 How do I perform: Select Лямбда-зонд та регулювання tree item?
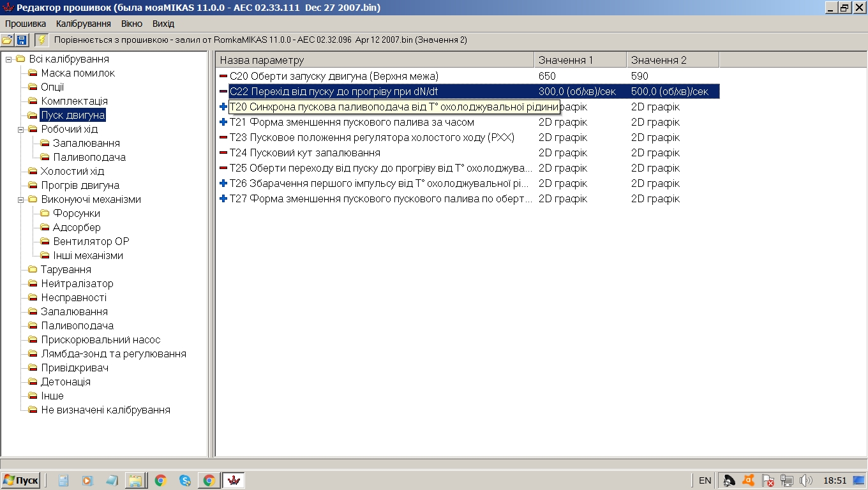pos(114,354)
